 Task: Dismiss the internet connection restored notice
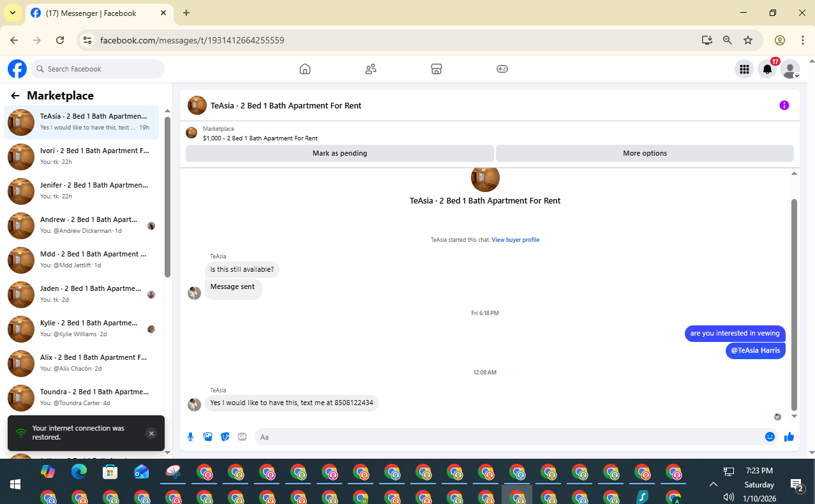(151, 433)
